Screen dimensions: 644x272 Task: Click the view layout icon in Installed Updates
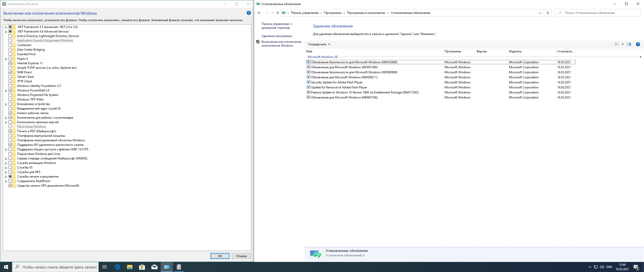617,44
